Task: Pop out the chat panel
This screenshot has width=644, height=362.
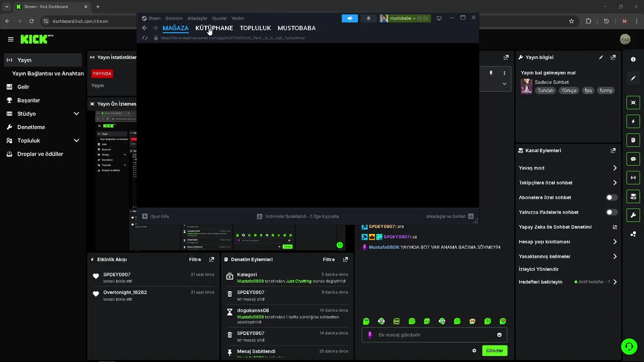Action: pos(506,57)
